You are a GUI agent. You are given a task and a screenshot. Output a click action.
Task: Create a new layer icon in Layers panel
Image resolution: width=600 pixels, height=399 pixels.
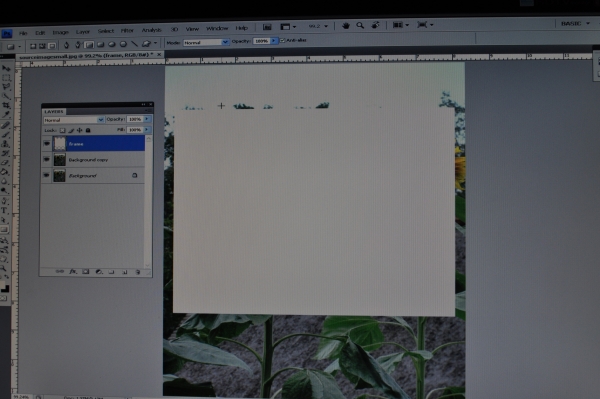click(x=125, y=272)
